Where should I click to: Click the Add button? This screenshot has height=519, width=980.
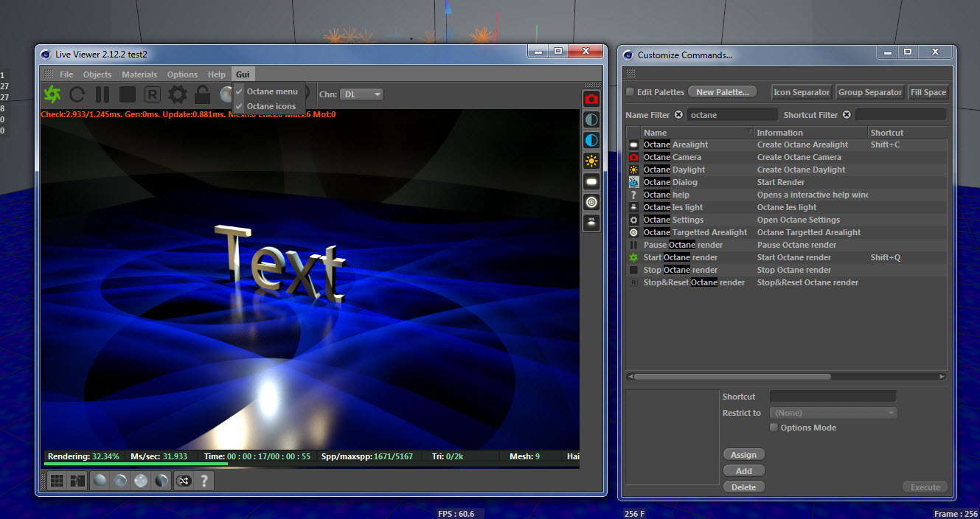(x=744, y=471)
